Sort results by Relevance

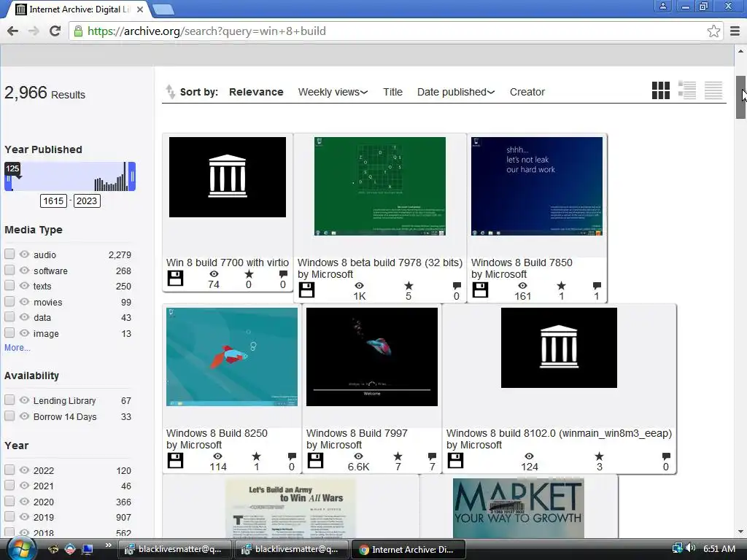tap(256, 92)
